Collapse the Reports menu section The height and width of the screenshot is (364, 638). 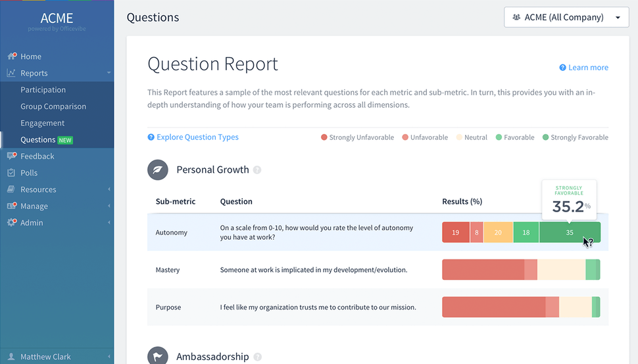click(x=109, y=73)
